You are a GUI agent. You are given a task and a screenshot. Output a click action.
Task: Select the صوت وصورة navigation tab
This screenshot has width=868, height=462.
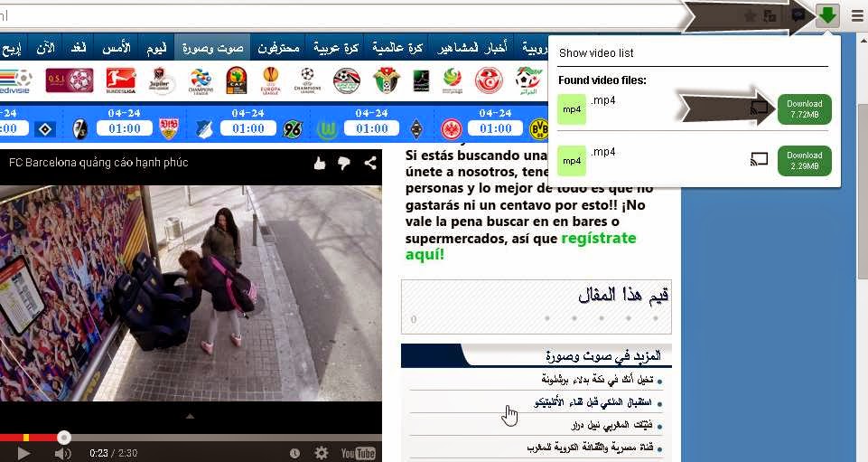tap(212, 48)
